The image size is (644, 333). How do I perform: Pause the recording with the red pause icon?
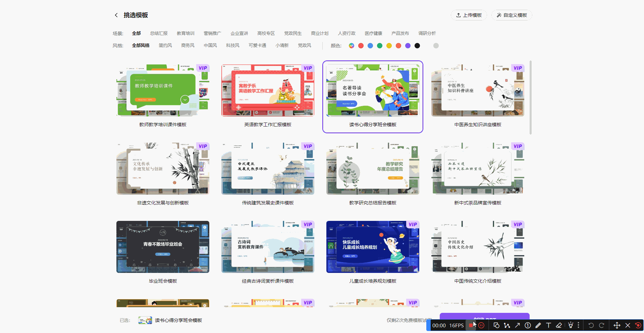coord(481,325)
